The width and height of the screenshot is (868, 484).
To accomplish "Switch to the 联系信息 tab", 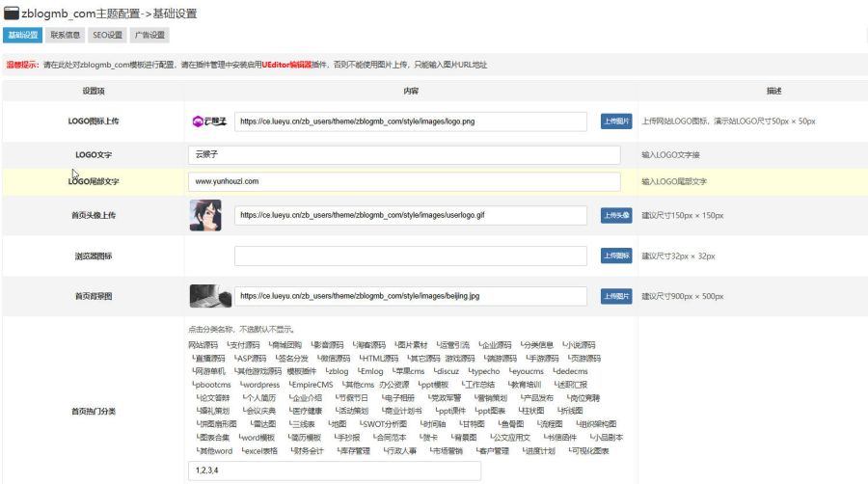I will point(66,35).
